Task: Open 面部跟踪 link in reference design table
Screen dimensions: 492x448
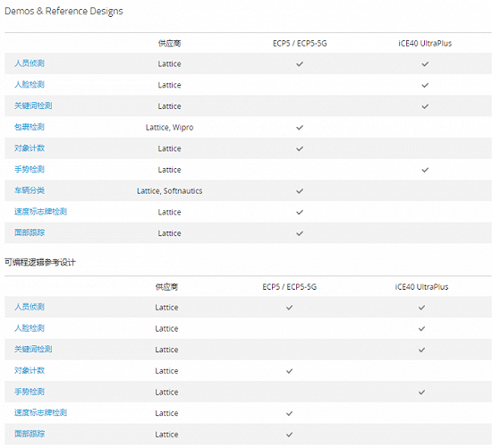Action: click(30, 434)
